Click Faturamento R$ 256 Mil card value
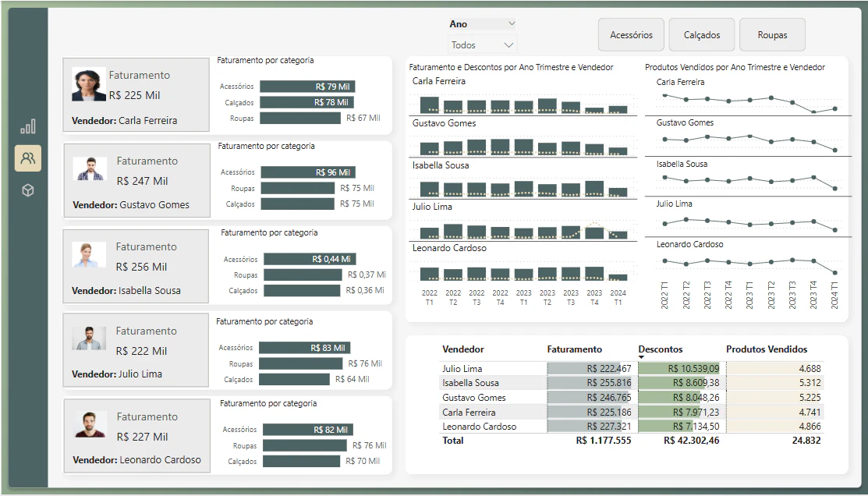The image size is (868, 496). click(141, 267)
